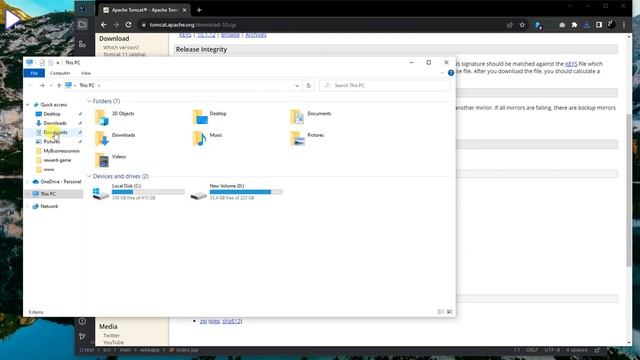Click Explorer forward navigation arrow
The height and width of the screenshot is (360, 640).
click(x=42, y=85)
